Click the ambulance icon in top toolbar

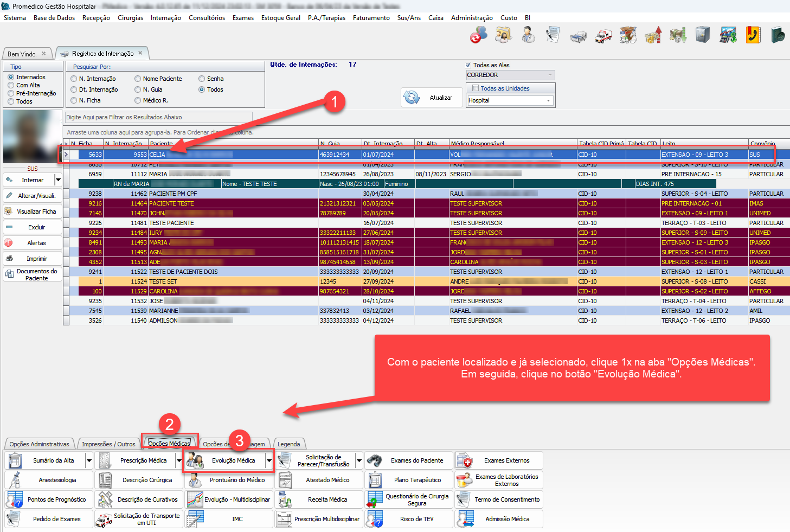click(x=603, y=36)
